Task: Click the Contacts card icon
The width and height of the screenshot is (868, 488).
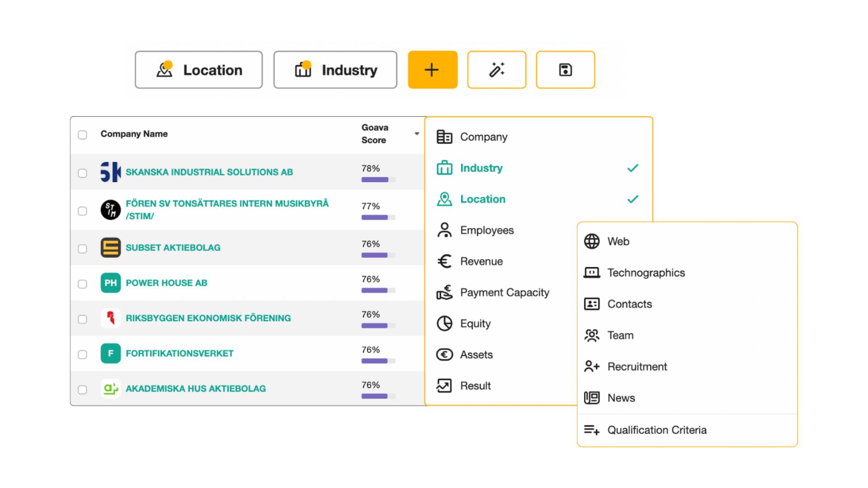Action: tap(592, 304)
